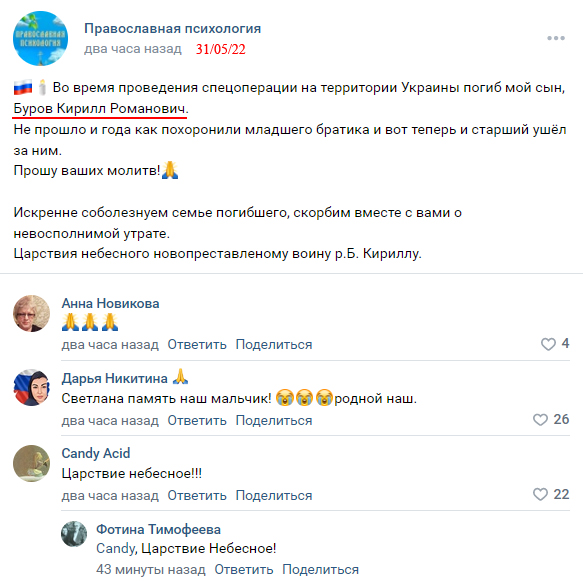
Task: Like Candy Acid's comment with the heart
Action: (x=540, y=494)
